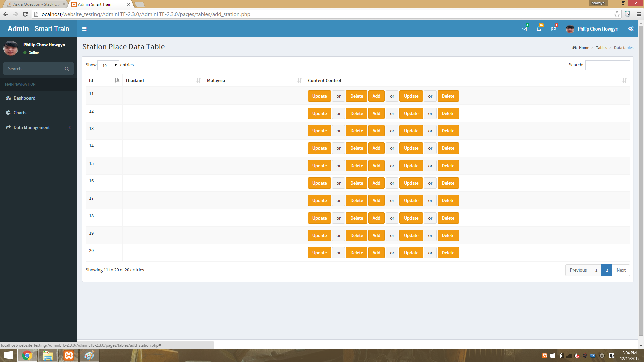Open the entries per page dropdown

(x=108, y=65)
